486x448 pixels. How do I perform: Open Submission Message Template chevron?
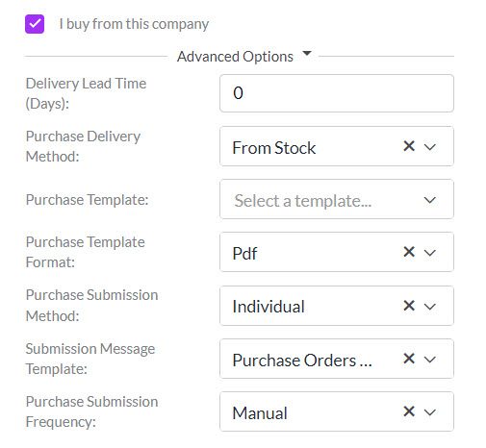pos(429,360)
